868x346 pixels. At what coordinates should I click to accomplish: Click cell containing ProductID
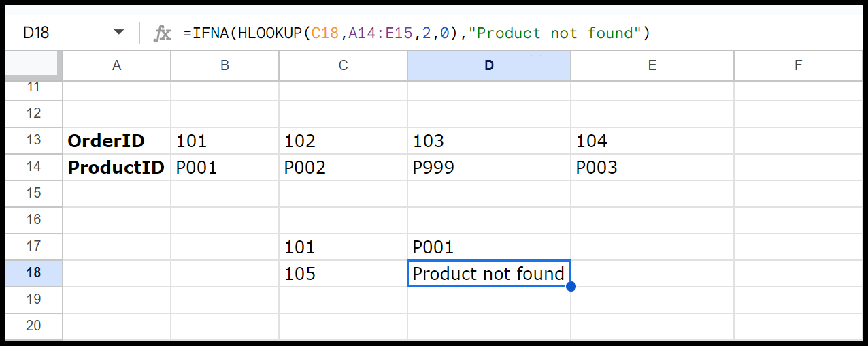click(x=116, y=168)
